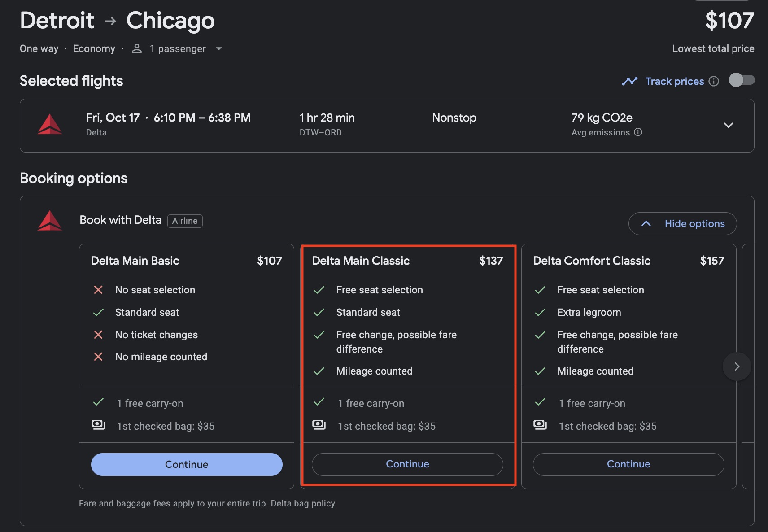Click the Track prices trend line icon
The image size is (768, 532).
630,81
